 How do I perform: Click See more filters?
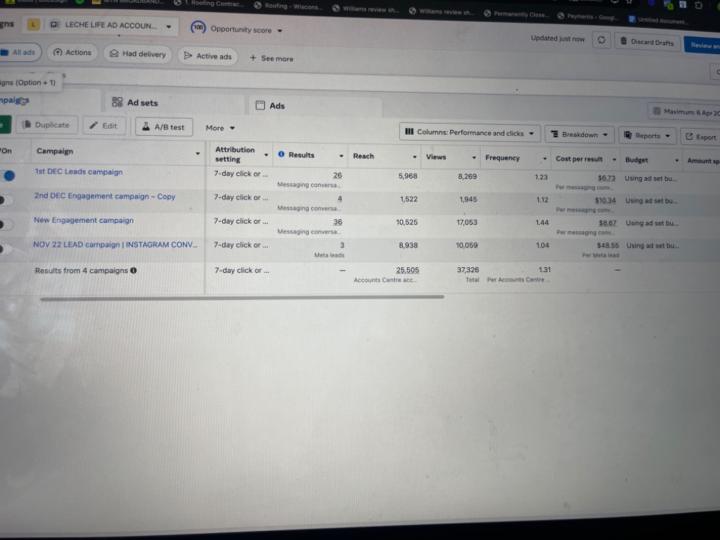click(x=271, y=58)
